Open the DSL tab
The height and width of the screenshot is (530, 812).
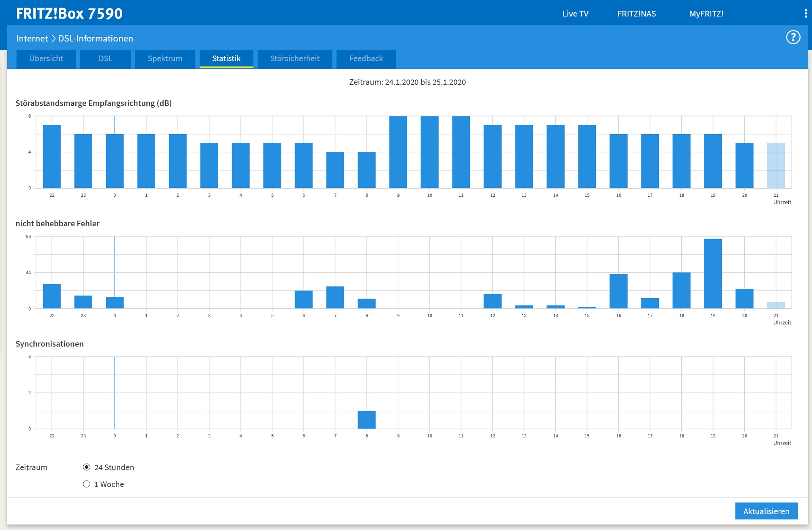[105, 59]
